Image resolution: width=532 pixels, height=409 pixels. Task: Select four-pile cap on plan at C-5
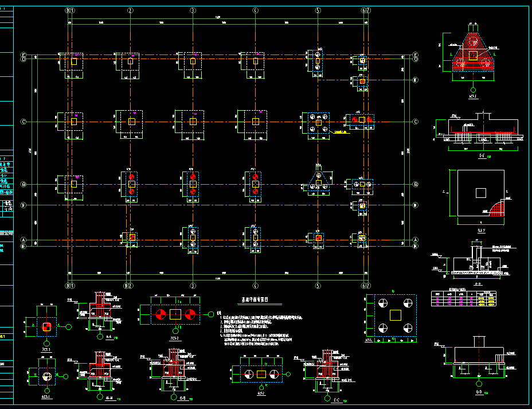[x=319, y=123]
